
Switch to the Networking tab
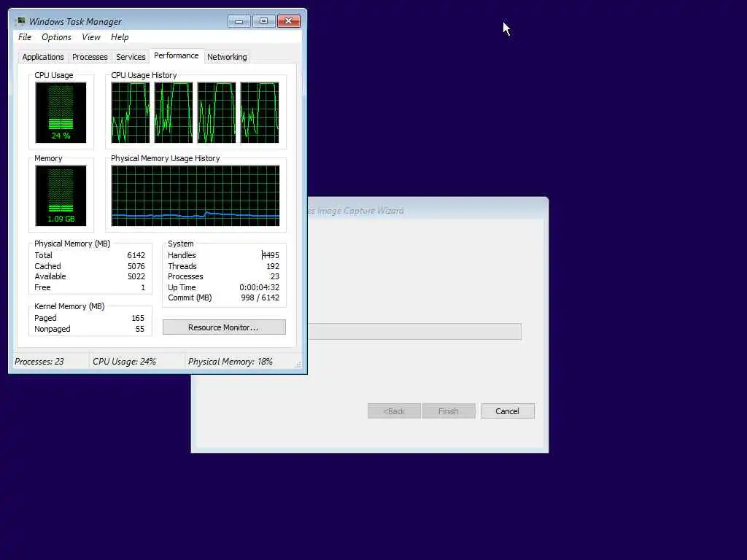pyautogui.click(x=227, y=57)
